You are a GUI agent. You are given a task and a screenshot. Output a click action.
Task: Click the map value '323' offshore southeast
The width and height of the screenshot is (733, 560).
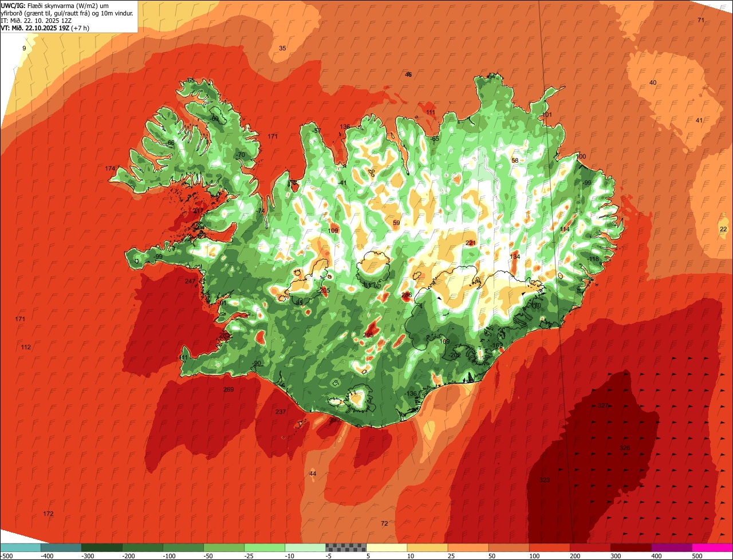coord(545,480)
